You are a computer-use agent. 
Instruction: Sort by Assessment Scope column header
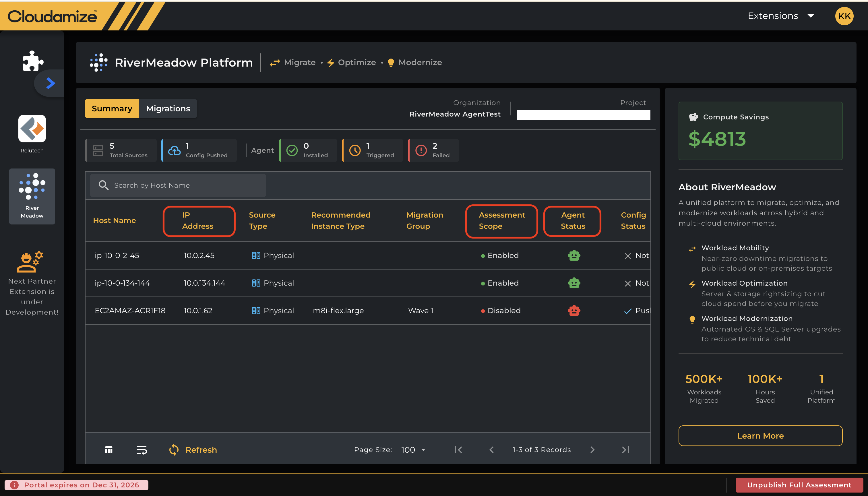click(502, 220)
